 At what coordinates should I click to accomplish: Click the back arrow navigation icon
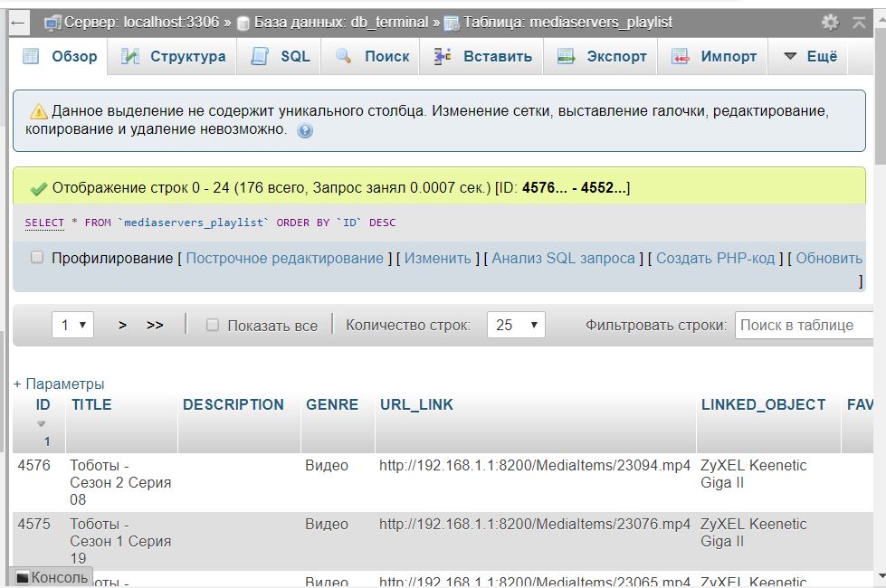pos(18,23)
